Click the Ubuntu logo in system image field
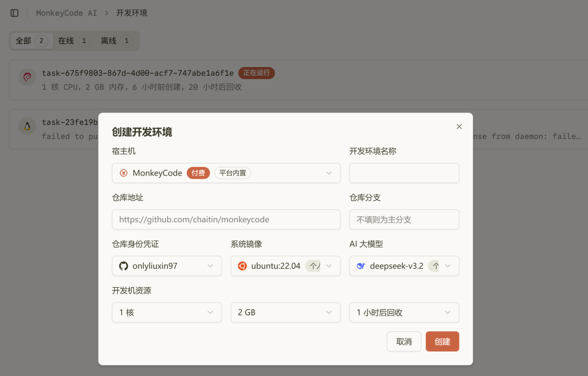The image size is (588, 376). click(x=242, y=266)
